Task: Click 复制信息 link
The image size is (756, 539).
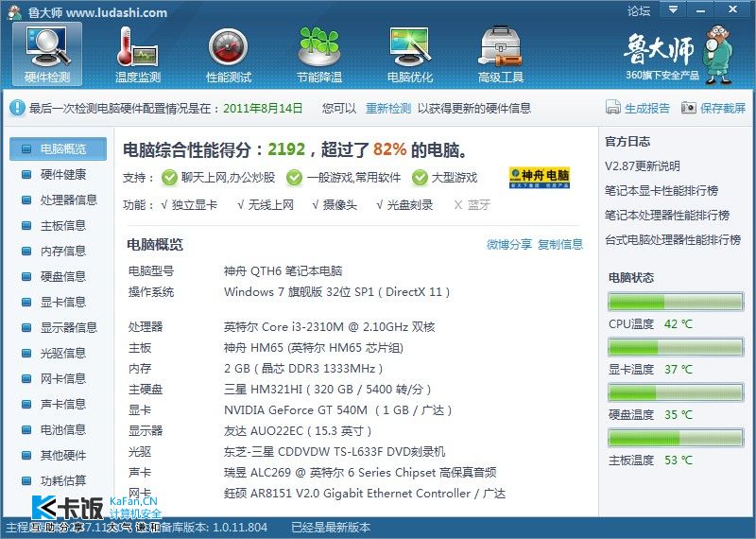Action: 560,244
